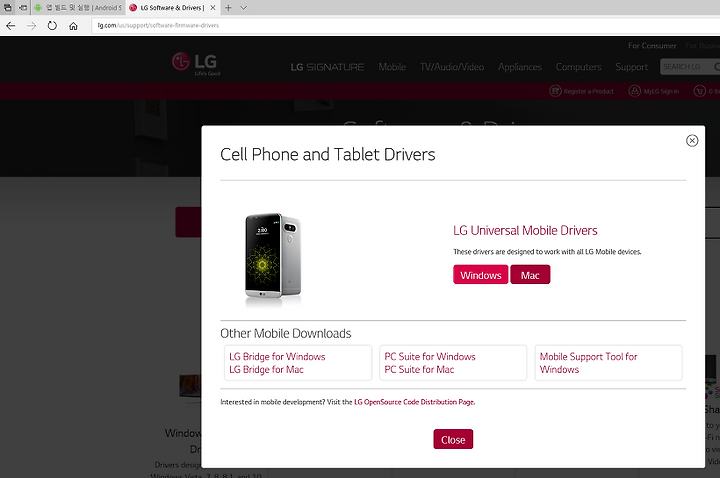Dismiss the dialog with the X icon
This screenshot has height=478, width=720.
tap(692, 141)
